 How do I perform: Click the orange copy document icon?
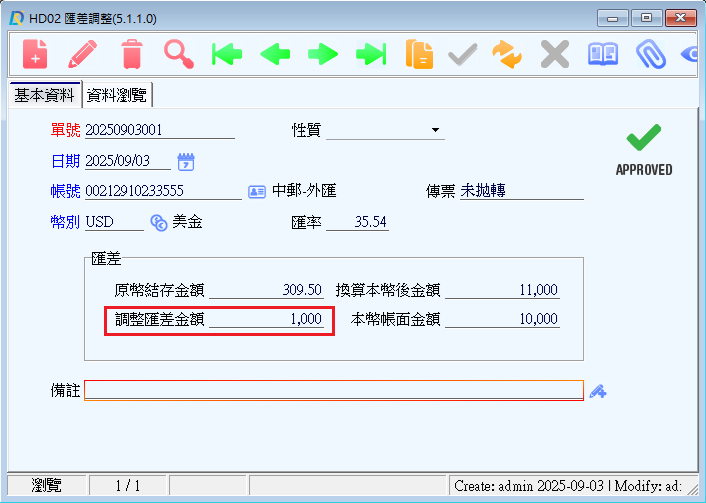click(419, 54)
